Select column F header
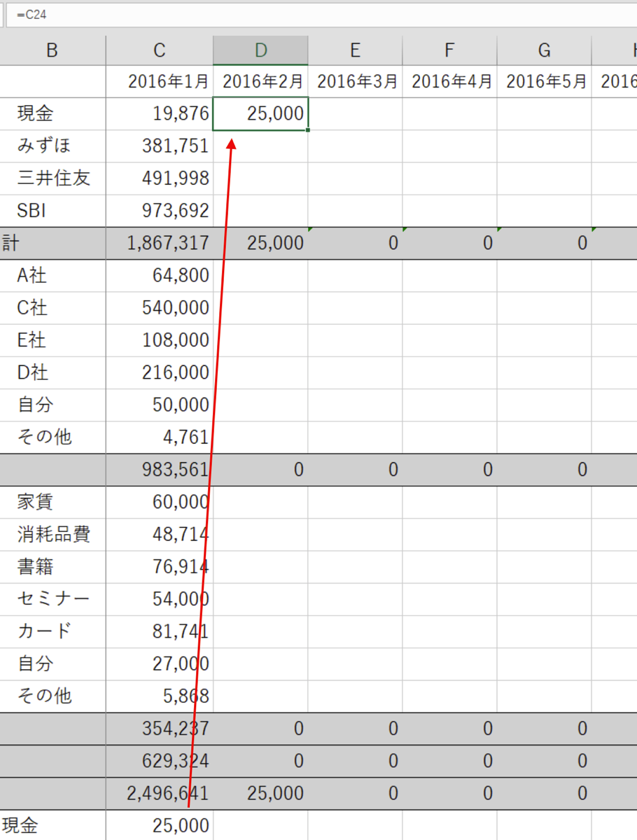Image resolution: width=637 pixels, height=840 pixels. click(x=449, y=50)
